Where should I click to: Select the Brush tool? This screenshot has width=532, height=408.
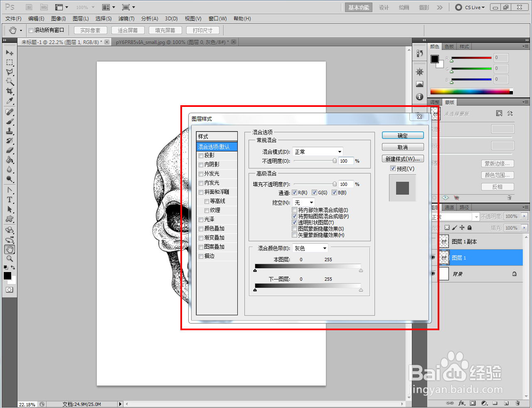point(10,122)
